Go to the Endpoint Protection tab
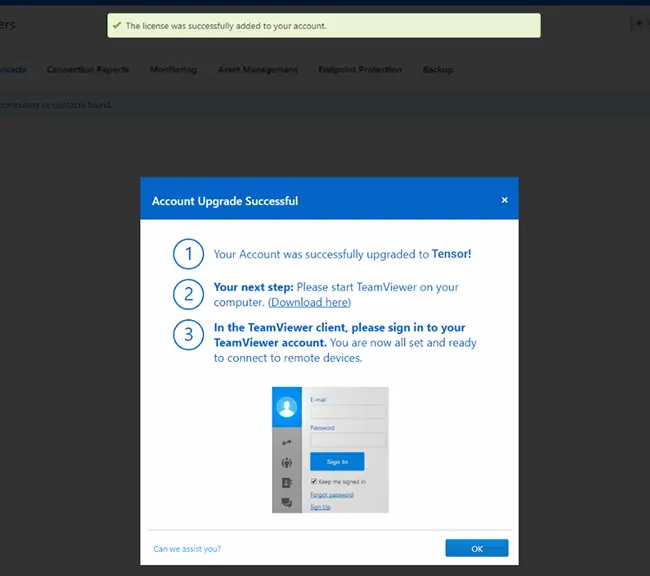The width and height of the screenshot is (650, 576). (x=360, y=69)
